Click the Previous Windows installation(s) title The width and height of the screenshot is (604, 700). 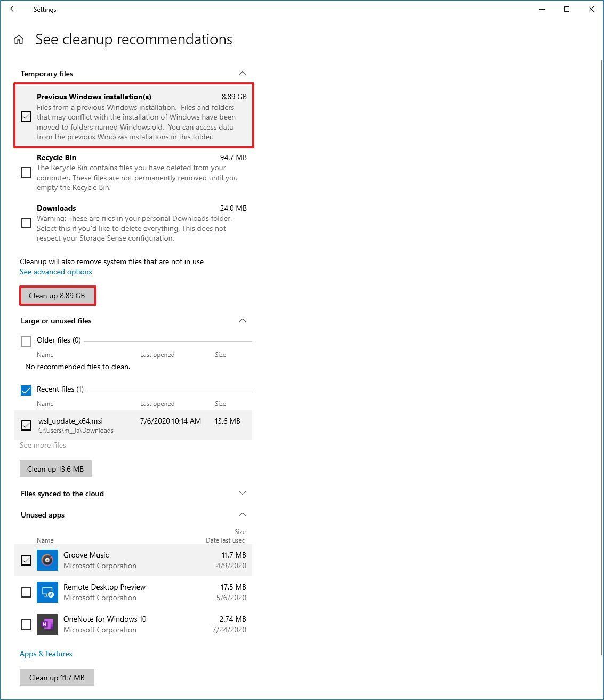point(94,97)
